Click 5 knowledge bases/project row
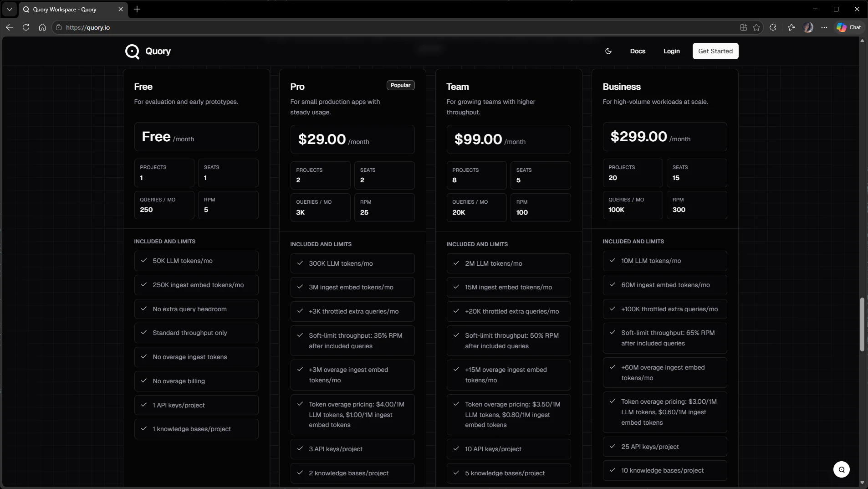The image size is (868, 489). [x=509, y=473]
